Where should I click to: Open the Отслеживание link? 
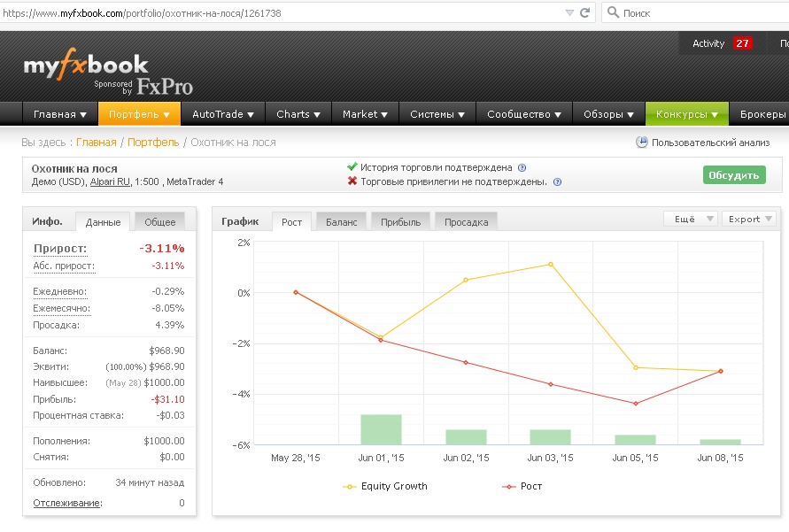67,503
